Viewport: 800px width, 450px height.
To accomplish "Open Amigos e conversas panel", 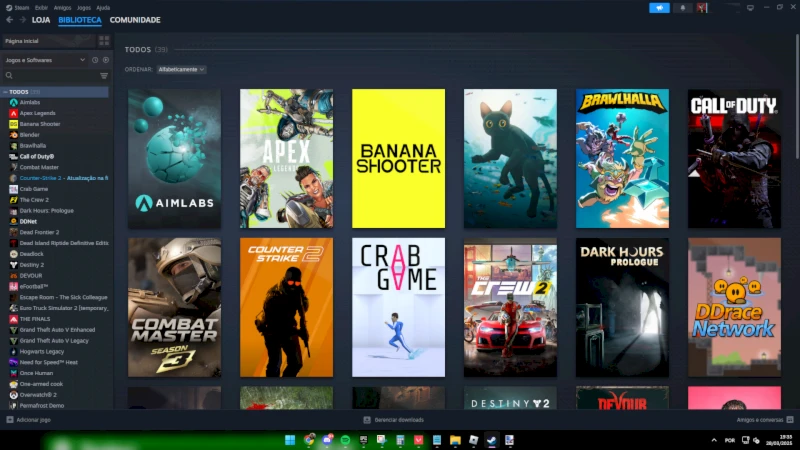I will (x=764, y=420).
